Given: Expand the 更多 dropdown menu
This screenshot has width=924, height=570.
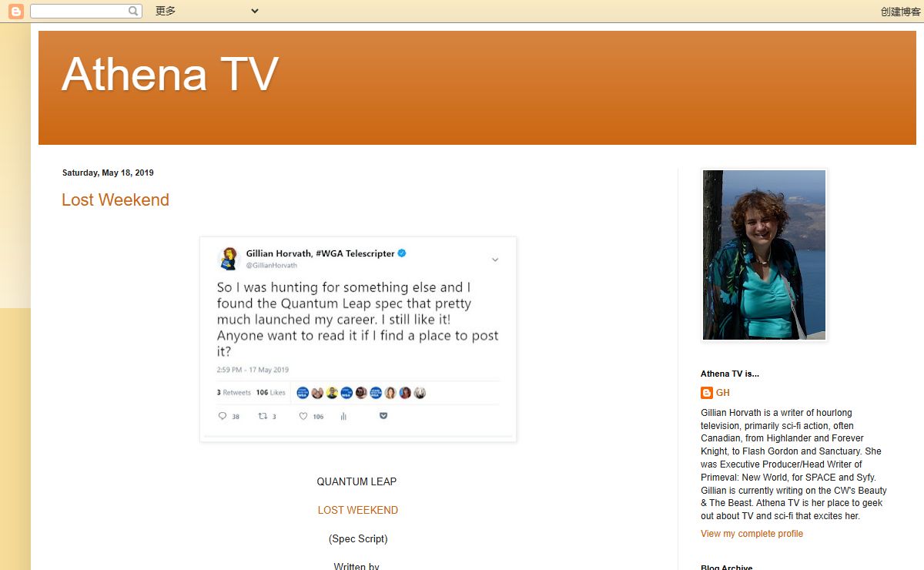Looking at the screenshot, I should (x=206, y=11).
